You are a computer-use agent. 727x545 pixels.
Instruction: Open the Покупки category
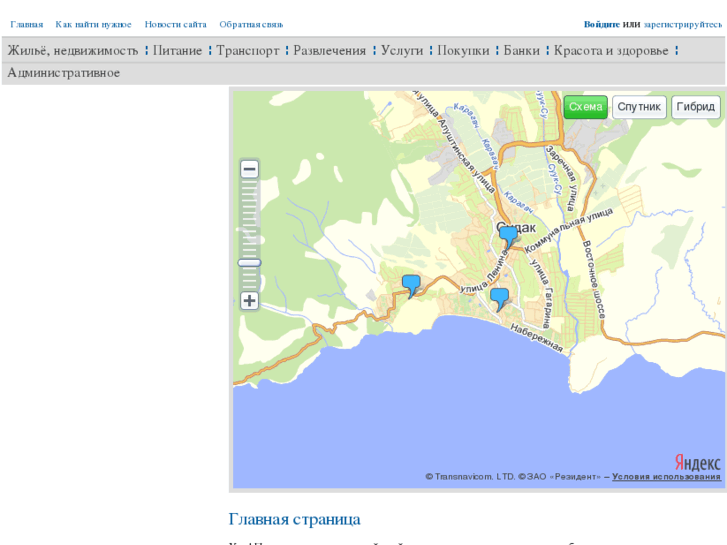click(x=463, y=51)
